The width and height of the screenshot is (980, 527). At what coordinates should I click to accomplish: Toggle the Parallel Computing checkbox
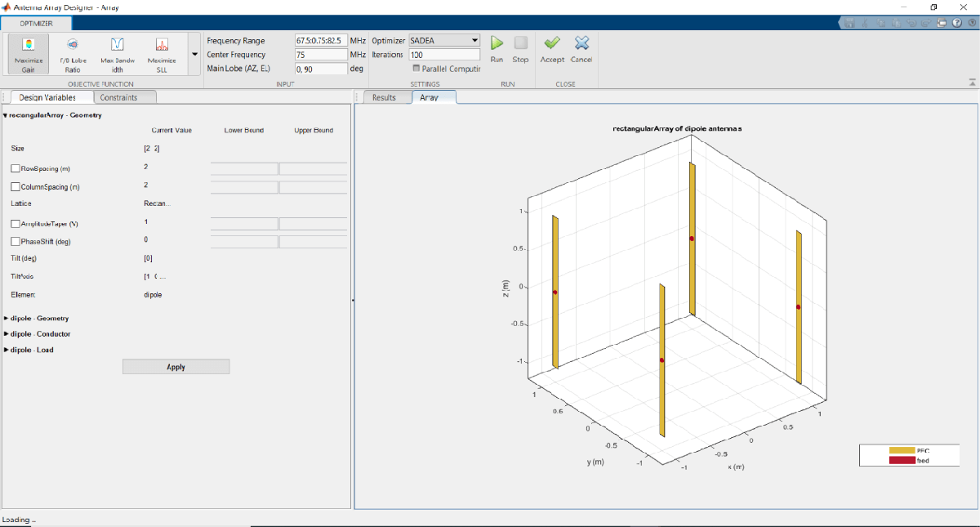416,69
